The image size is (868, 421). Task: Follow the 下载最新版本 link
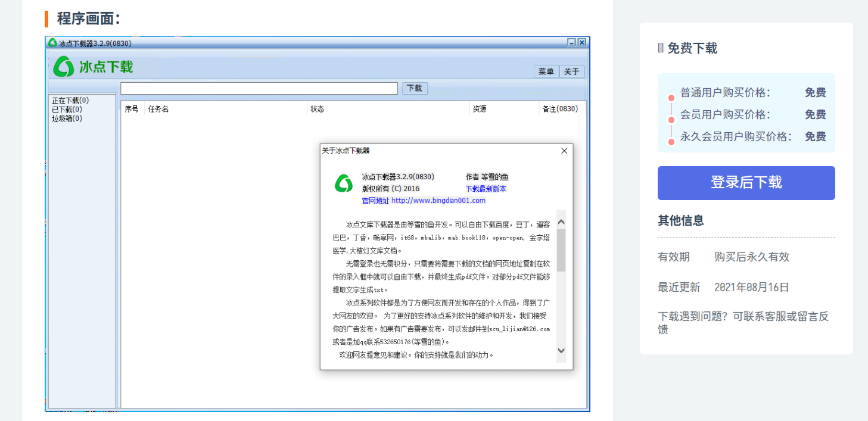click(x=486, y=189)
